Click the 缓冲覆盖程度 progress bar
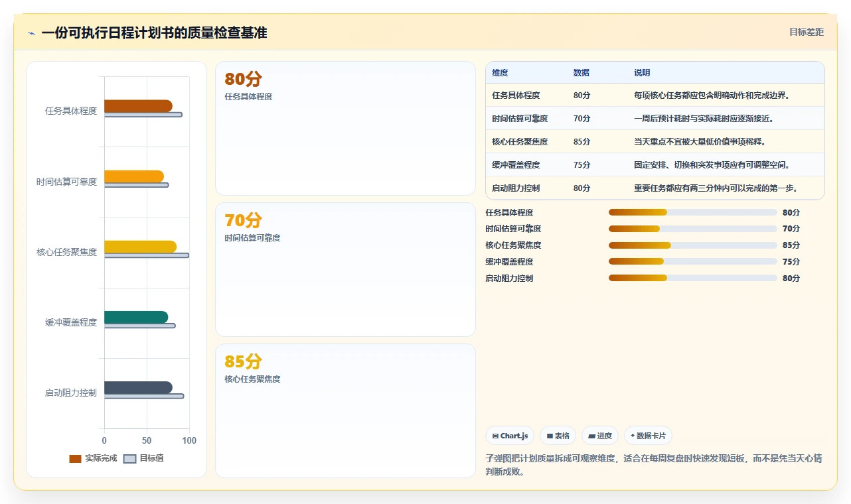 pyautogui.click(x=692, y=261)
